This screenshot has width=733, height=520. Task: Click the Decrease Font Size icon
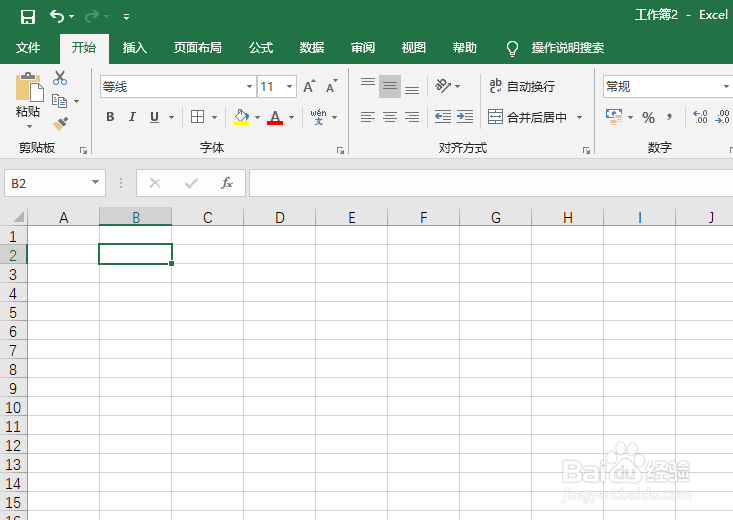click(331, 87)
